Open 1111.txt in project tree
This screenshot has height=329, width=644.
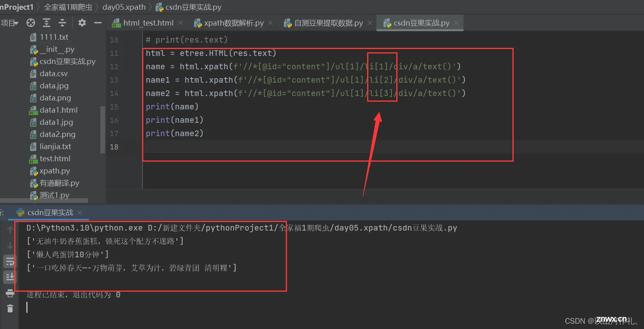[54, 37]
